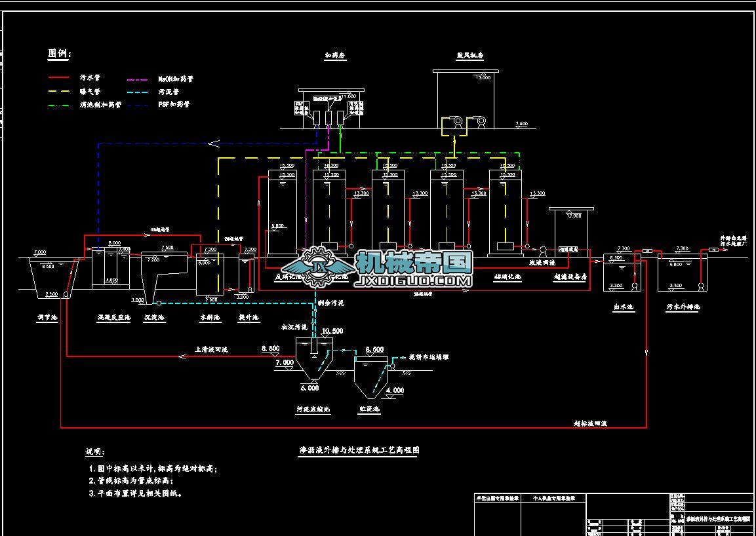Click the pump symbol in 出水池

pos(633,287)
